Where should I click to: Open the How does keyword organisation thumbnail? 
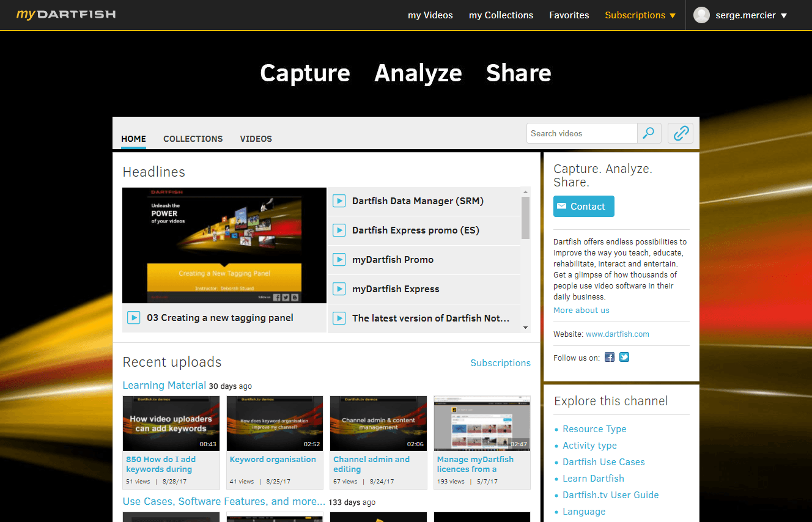coord(275,423)
